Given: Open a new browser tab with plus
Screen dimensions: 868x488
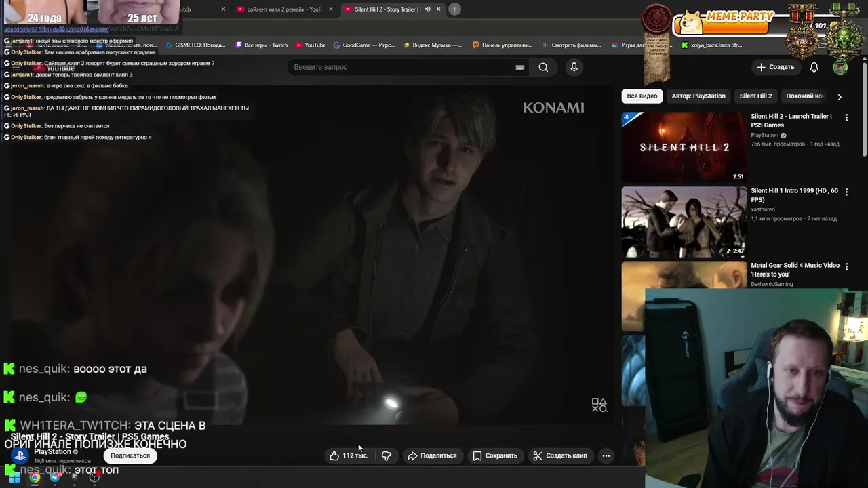Looking at the screenshot, I should pos(454,9).
